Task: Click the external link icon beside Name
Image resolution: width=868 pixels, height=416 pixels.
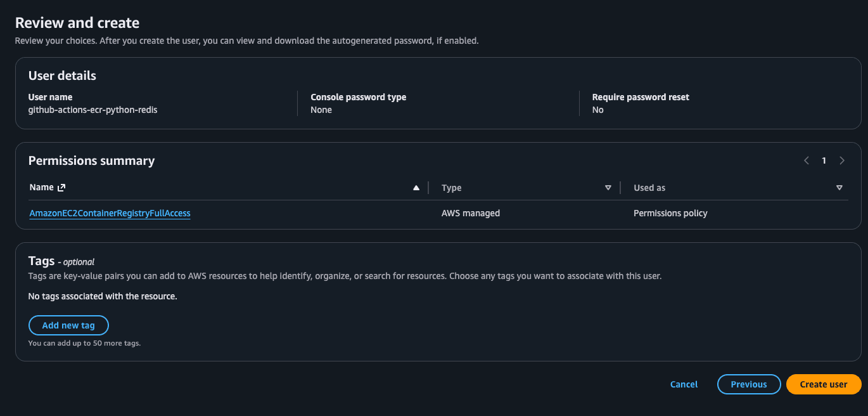Action: point(61,188)
